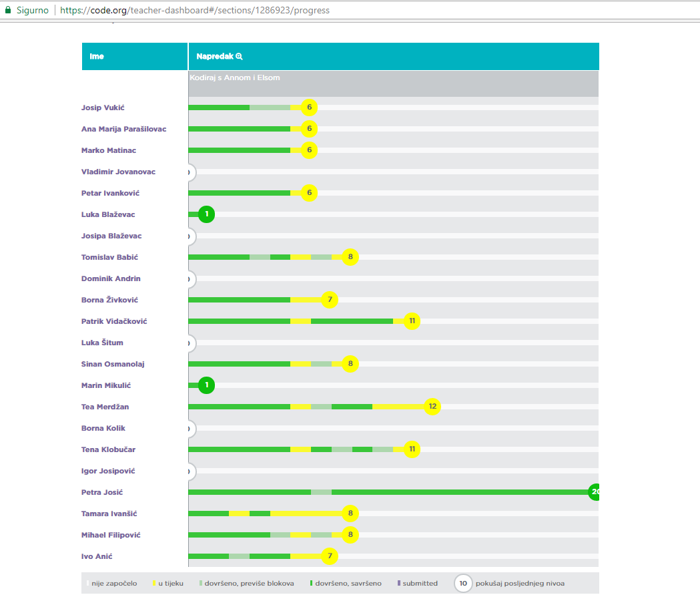Image resolution: width=700 pixels, height=601 pixels.
Task: Click the Ime column header
Action: click(97, 57)
